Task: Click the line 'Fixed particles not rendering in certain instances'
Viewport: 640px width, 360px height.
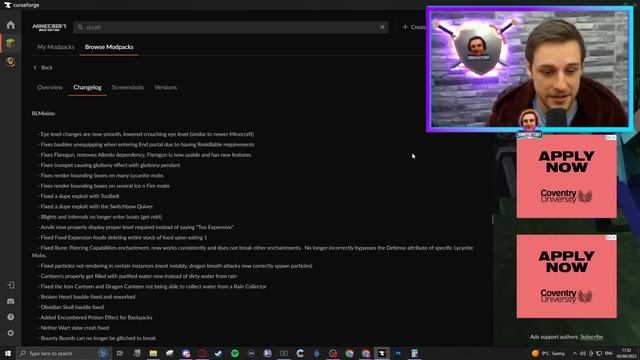Action: (175, 266)
